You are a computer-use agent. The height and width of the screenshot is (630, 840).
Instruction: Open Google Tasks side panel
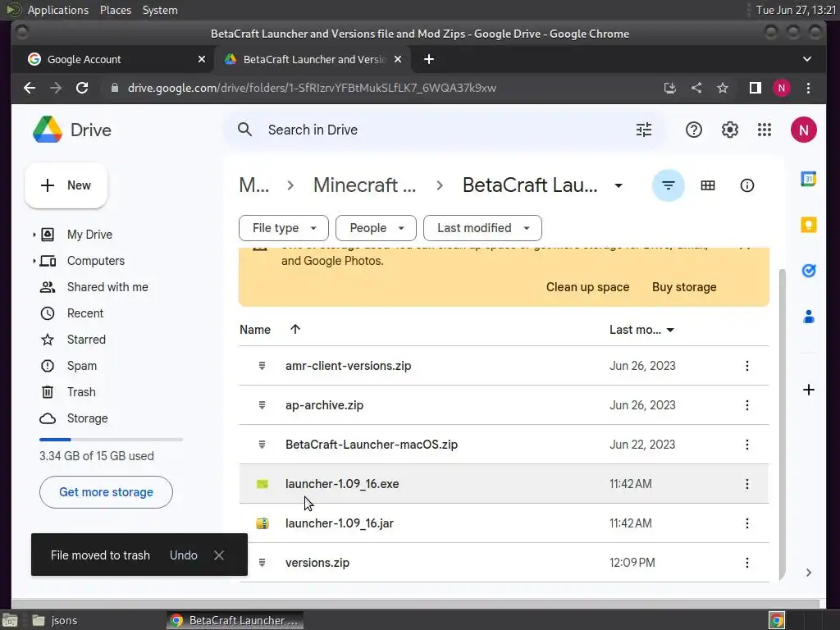(808, 271)
